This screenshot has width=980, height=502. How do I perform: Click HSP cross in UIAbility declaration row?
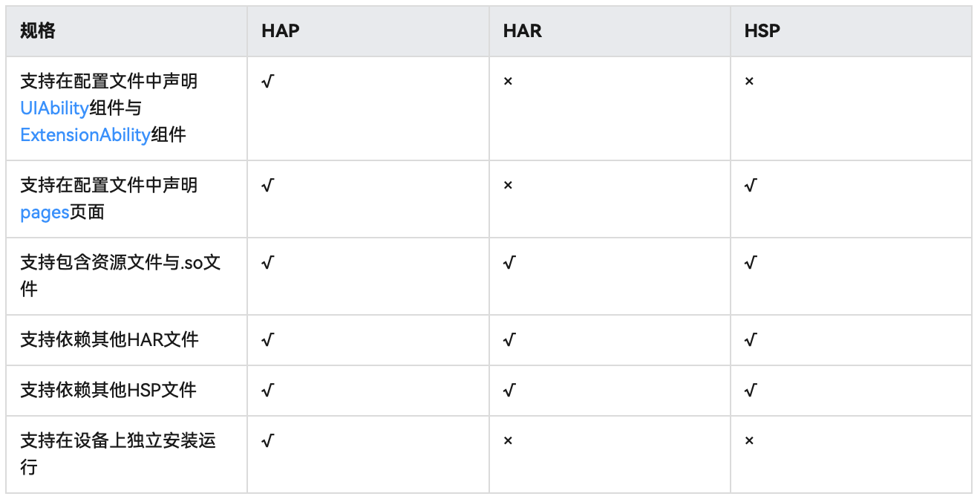[750, 81]
